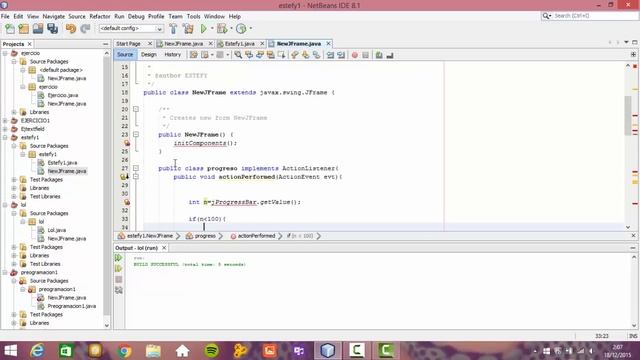The image size is (640, 360).
Task: Click the Open Project toolbar icon
Action: coord(38,29)
